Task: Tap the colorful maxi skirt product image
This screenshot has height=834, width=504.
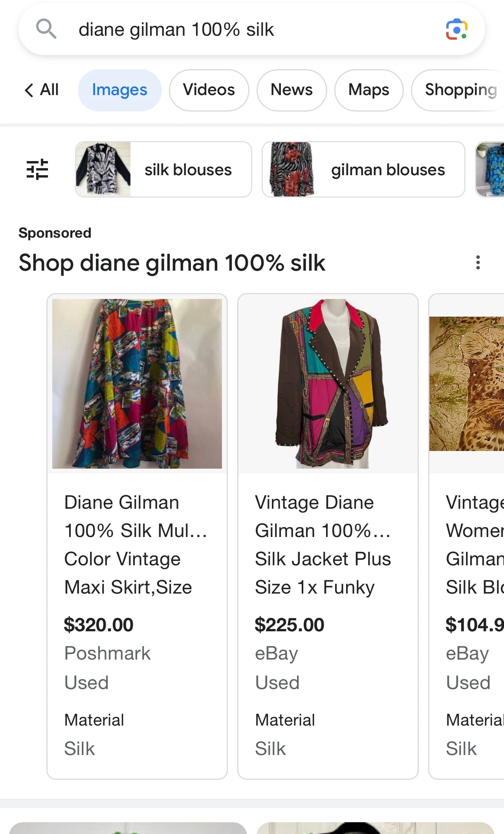Action: [137, 383]
